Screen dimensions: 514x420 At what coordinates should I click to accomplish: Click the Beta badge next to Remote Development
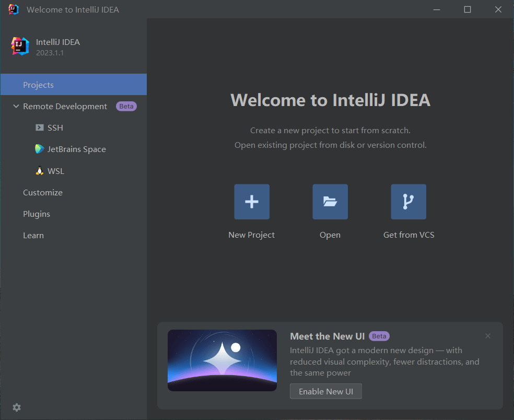tap(126, 106)
